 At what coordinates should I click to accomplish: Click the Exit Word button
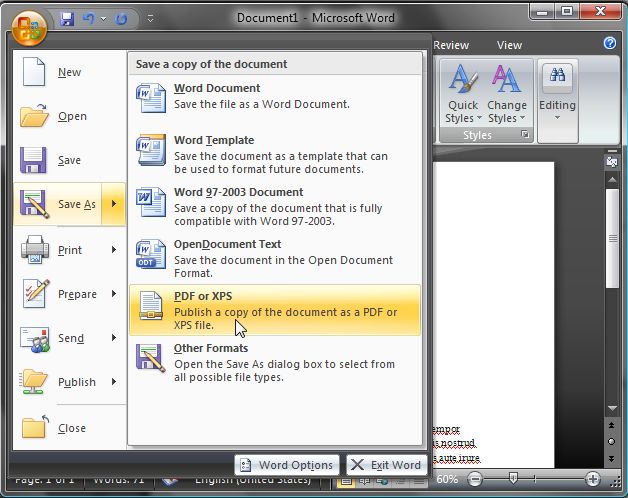pyautogui.click(x=386, y=465)
